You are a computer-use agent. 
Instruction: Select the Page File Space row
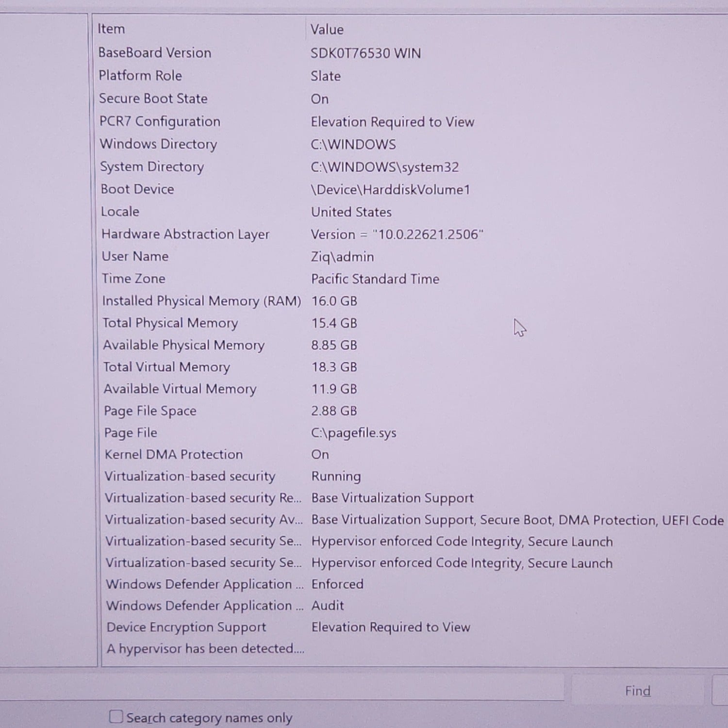150,411
